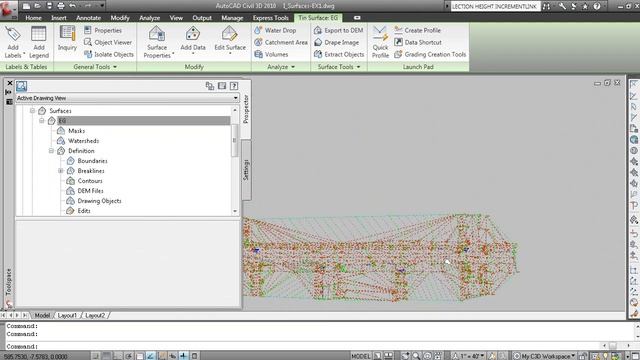Select the Edits tree item
640x360 pixels.
(x=84, y=211)
